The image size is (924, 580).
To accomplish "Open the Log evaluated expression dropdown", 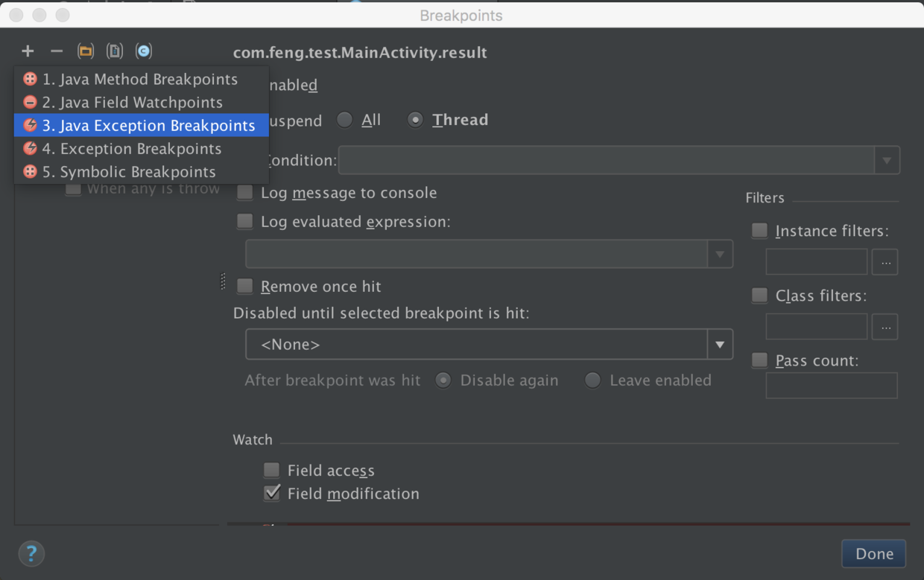I will (720, 254).
